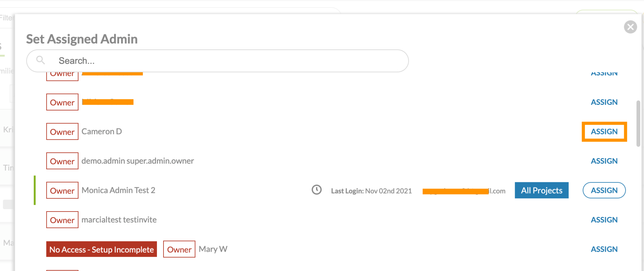The image size is (644, 271).
Task: Click the marcialtest testinvite name
Action: coord(119,220)
